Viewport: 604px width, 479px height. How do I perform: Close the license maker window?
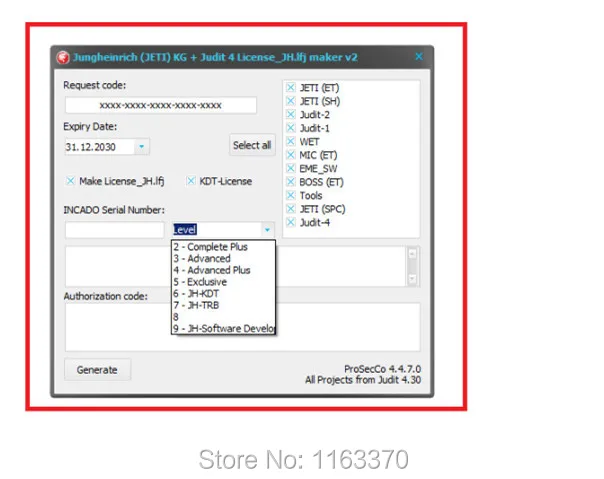point(419,57)
